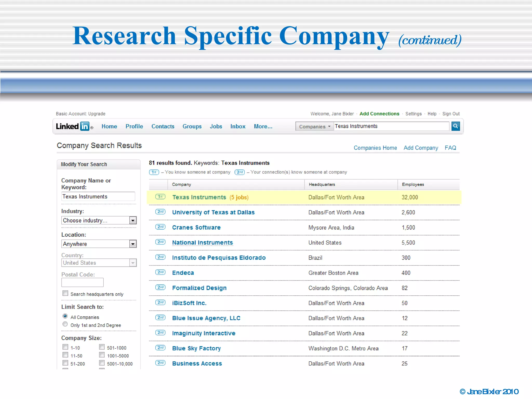The height and width of the screenshot is (399, 532).
Task: Click 2nd-degree badge next to Business Access
Action: click(x=160, y=363)
